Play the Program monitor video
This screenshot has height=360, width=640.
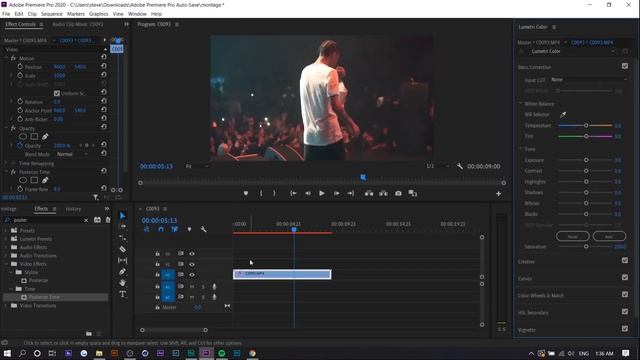click(322, 193)
